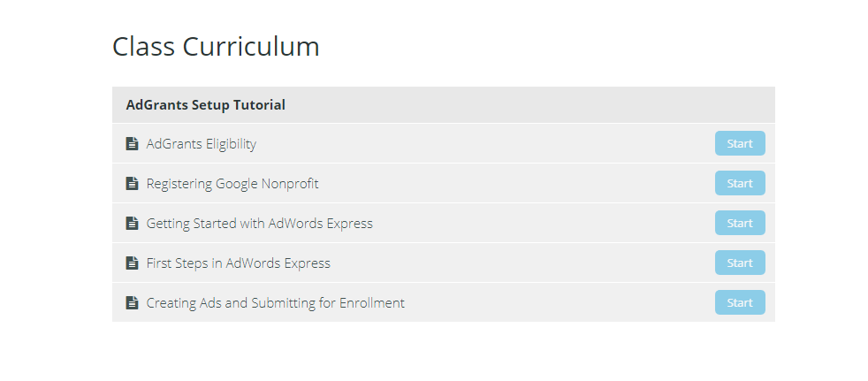This screenshot has width=868, height=381.
Task: Click the document icon beside Registering Google Nonprofit
Action: point(132,183)
